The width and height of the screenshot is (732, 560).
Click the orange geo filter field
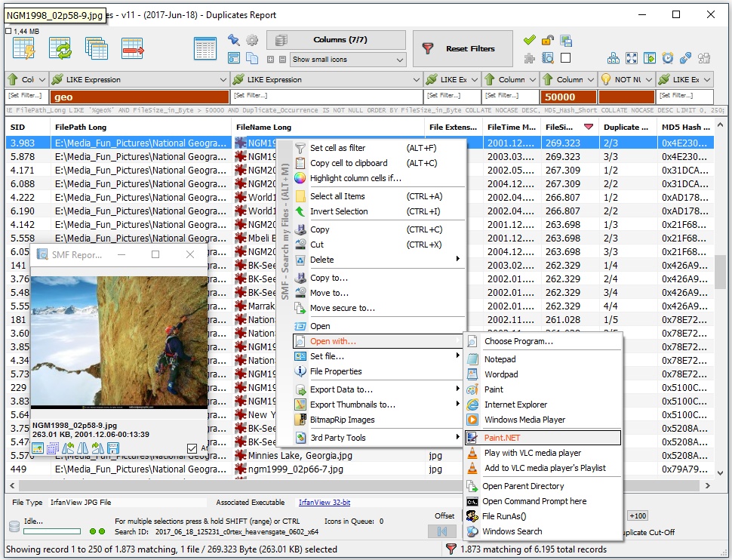tap(140, 97)
